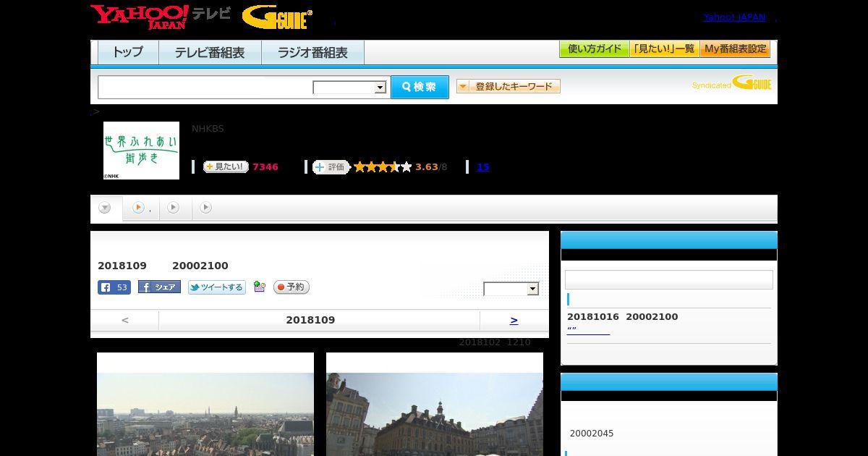
Task: Click the 20181016 20002100 schedule entry
Action: (623, 316)
